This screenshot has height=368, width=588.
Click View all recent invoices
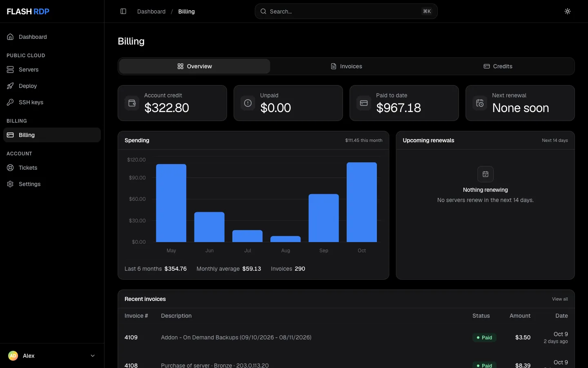coord(560,299)
